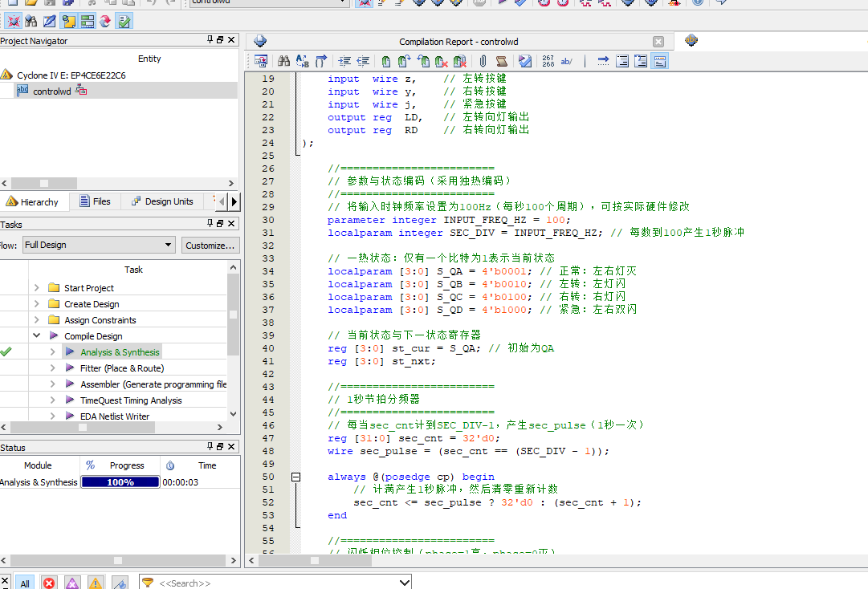Expand the TimeQuest Timing Analysis task
Viewport: 868px width, 589px height.
tap(52, 400)
